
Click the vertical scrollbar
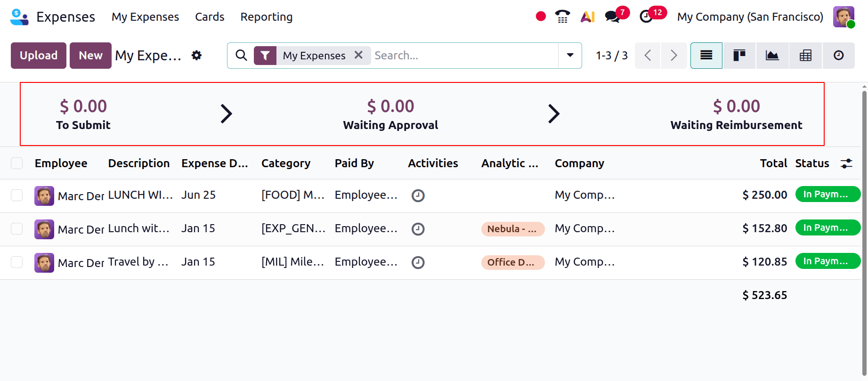pyautogui.click(x=864, y=233)
